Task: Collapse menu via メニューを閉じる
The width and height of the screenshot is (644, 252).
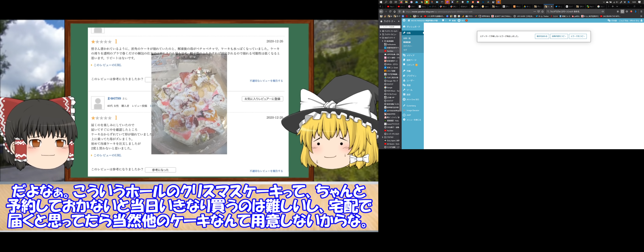Action: pos(412,120)
